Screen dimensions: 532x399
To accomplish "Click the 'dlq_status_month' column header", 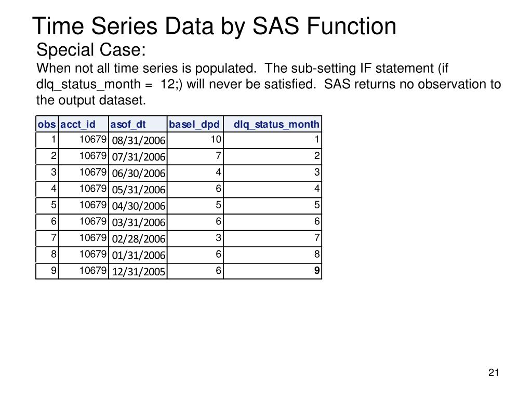I will click(x=272, y=124).
